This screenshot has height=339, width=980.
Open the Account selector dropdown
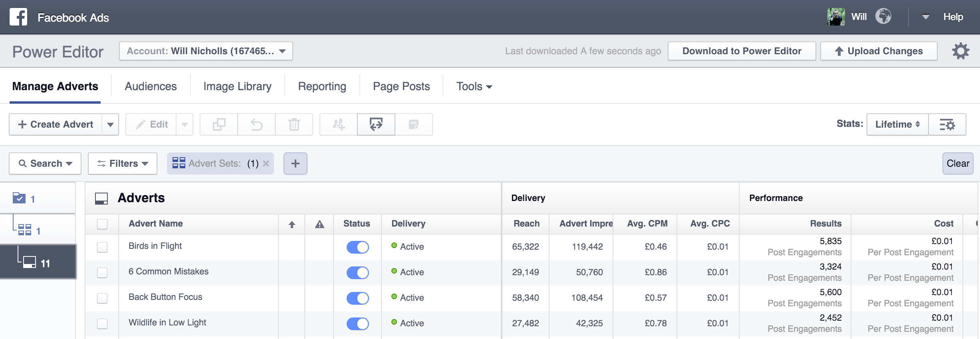(206, 51)
